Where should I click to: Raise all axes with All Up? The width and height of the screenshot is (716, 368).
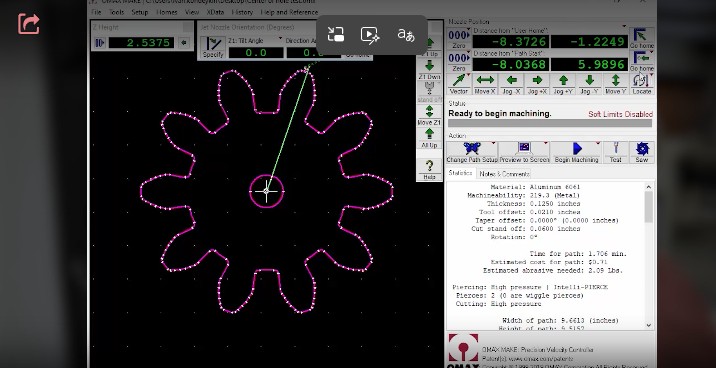click(x=429, y=138)
